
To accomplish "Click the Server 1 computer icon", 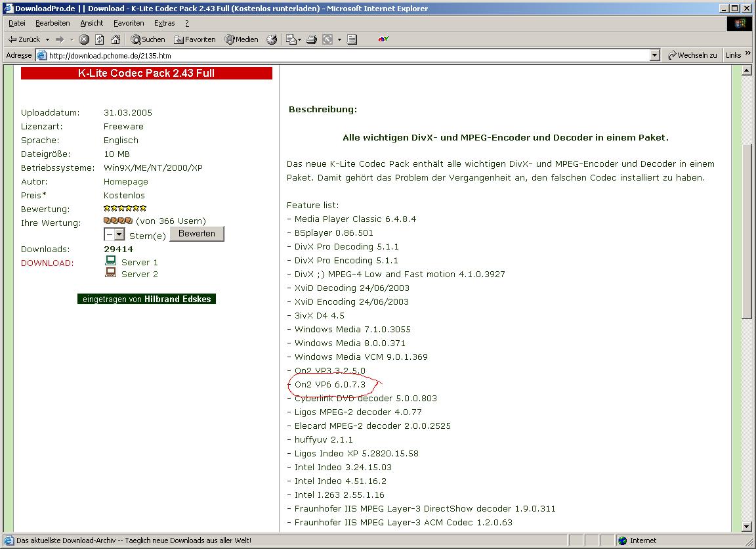I will tap(111, 261).
